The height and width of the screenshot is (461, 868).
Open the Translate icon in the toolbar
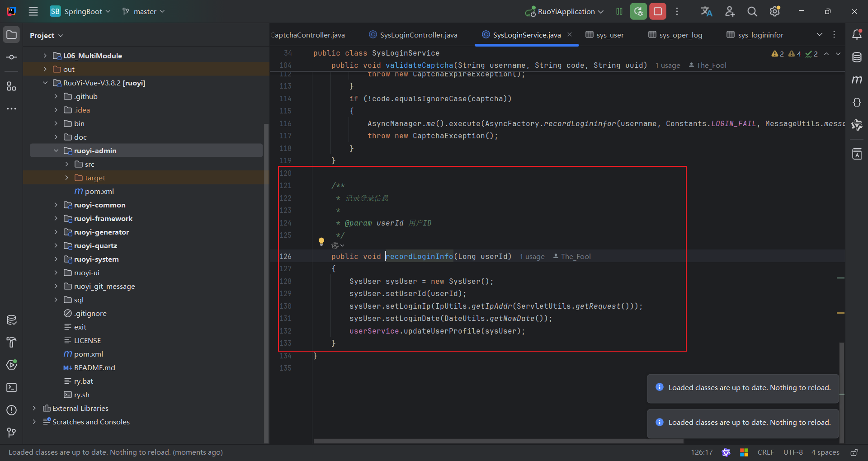(707, 11)
